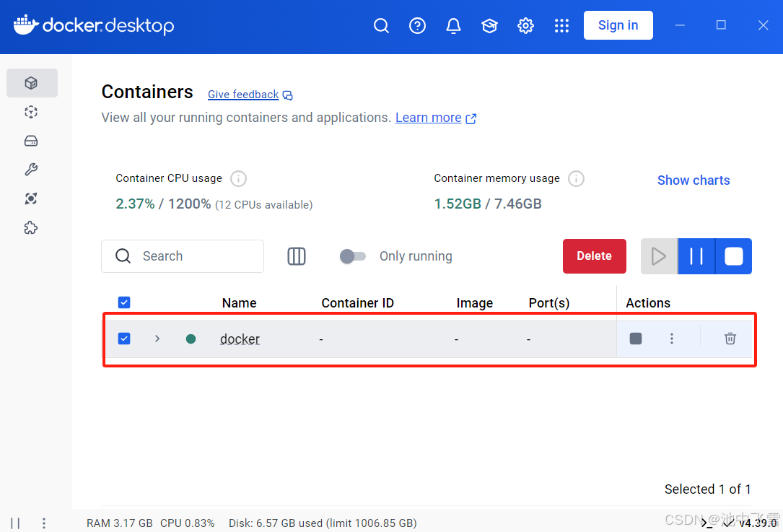Click the Image column header
The height and width of the screenshot is (532, 783).
tap(474, 303)
